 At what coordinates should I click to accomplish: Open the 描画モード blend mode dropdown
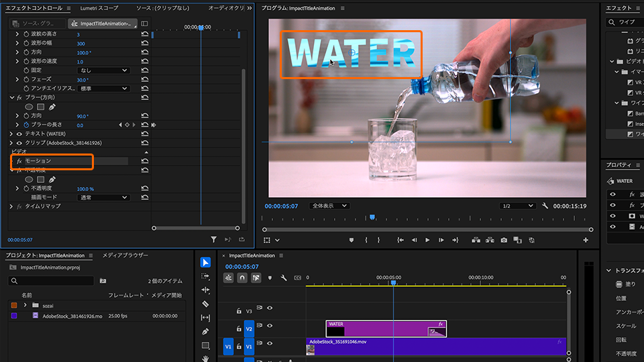coord(103,198)
